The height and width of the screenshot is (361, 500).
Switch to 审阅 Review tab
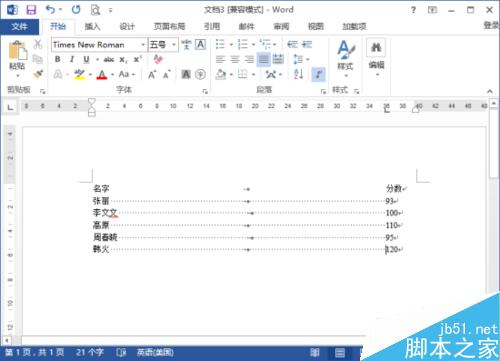click(x=281, y=26)
